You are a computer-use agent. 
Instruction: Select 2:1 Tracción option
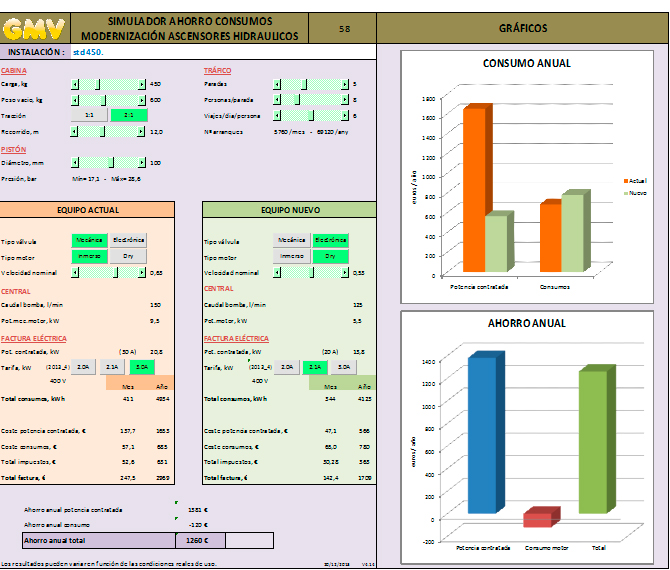click(128, 116)
